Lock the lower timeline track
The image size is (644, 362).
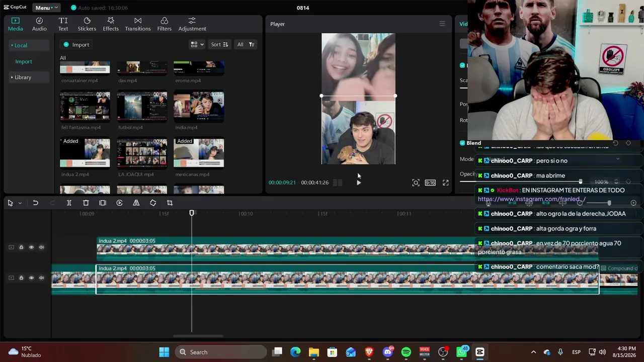coord(21,278)
